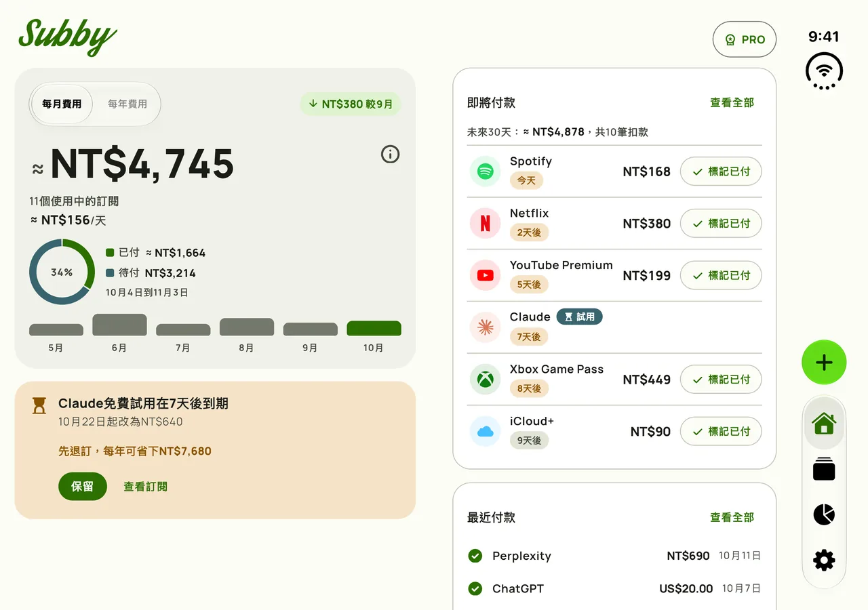The width and height of the screenshot is (868, 610).
Task: Open the iCloud+ cloud icon
Action: click(x=485, y=431)
